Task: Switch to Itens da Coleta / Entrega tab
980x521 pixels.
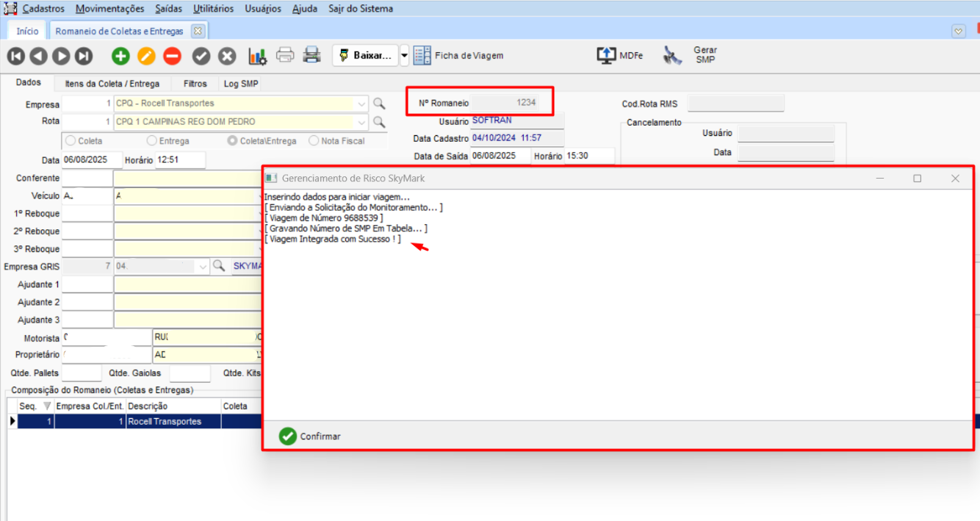Action: coord(112,84)
